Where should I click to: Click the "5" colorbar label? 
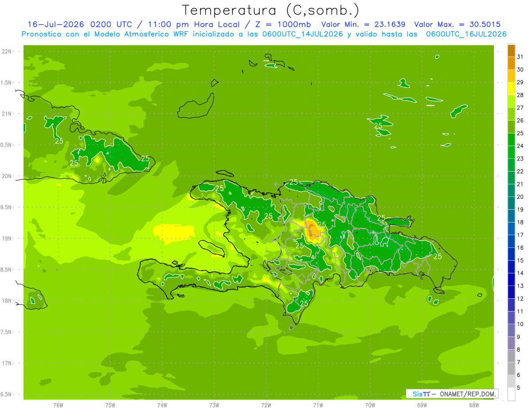click(519, 388)
